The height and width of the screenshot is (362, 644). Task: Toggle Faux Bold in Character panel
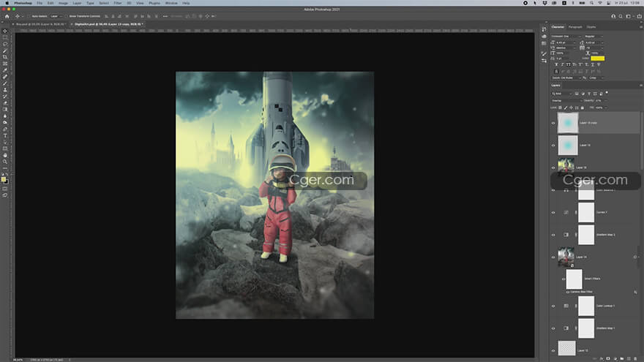click(556, 64)
